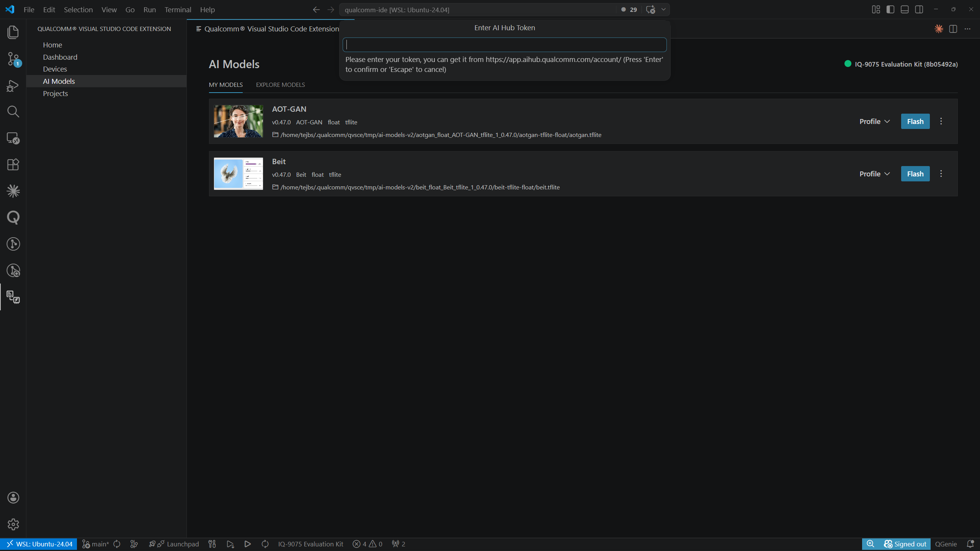The width and height of the screenshot is (980, 551).
Task: Click the Beit model thumbnail
Action: (x=238, y=173)
